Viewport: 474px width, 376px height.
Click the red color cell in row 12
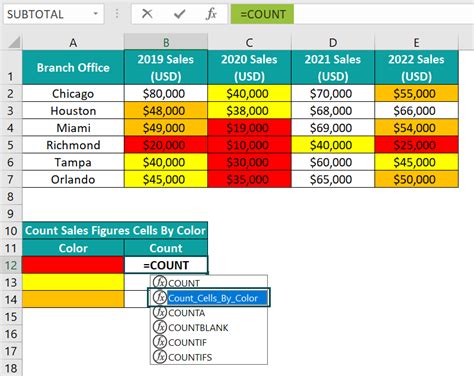[73, 265]
